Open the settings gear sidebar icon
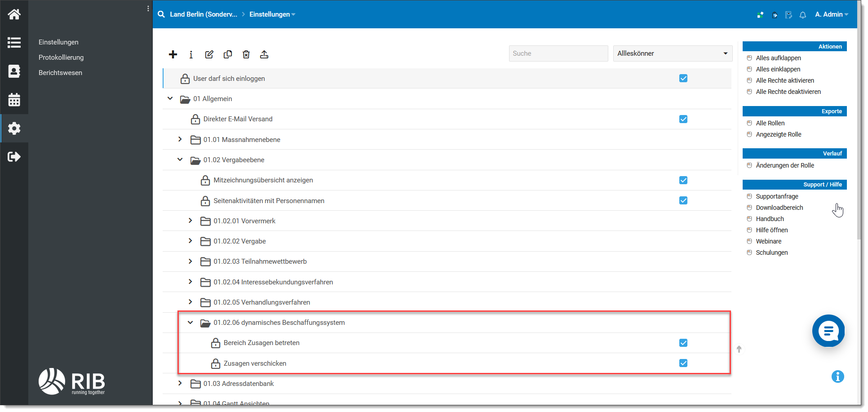This screenshot has height=412, width=868. pyautogui.click(x=14, y=128)
